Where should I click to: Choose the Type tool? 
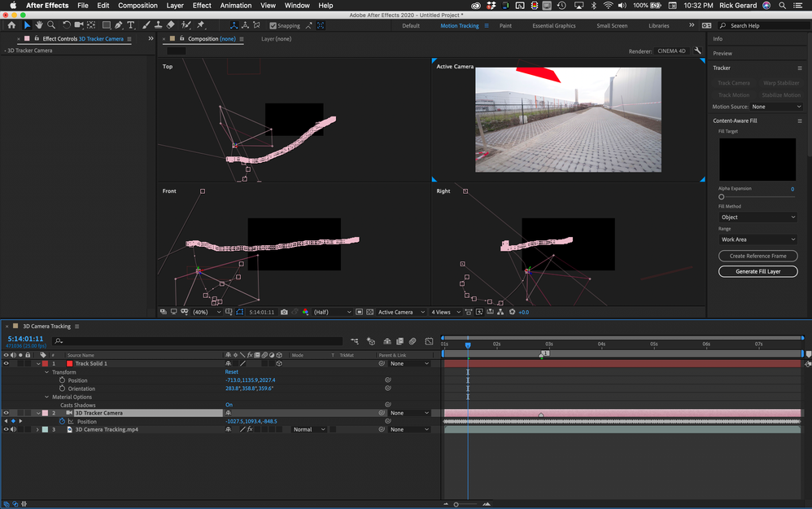pyautogui.click(x=132, y=26)
